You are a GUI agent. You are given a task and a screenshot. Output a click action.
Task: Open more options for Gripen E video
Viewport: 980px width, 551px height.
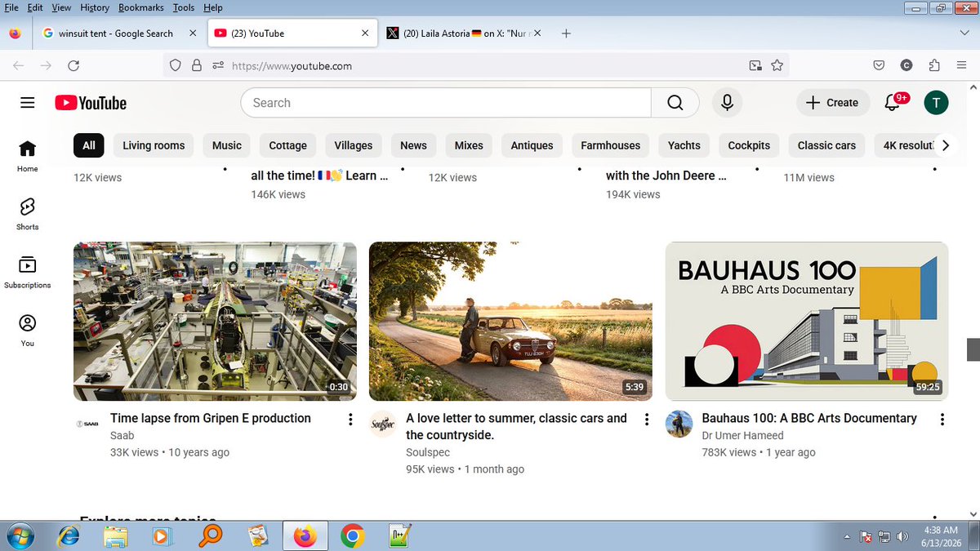pyautogui.click(x=350, y=420)
